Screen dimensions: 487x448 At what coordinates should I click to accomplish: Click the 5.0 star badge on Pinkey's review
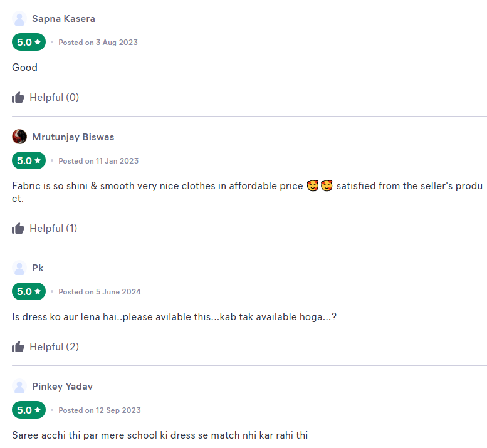coord(29,410)
